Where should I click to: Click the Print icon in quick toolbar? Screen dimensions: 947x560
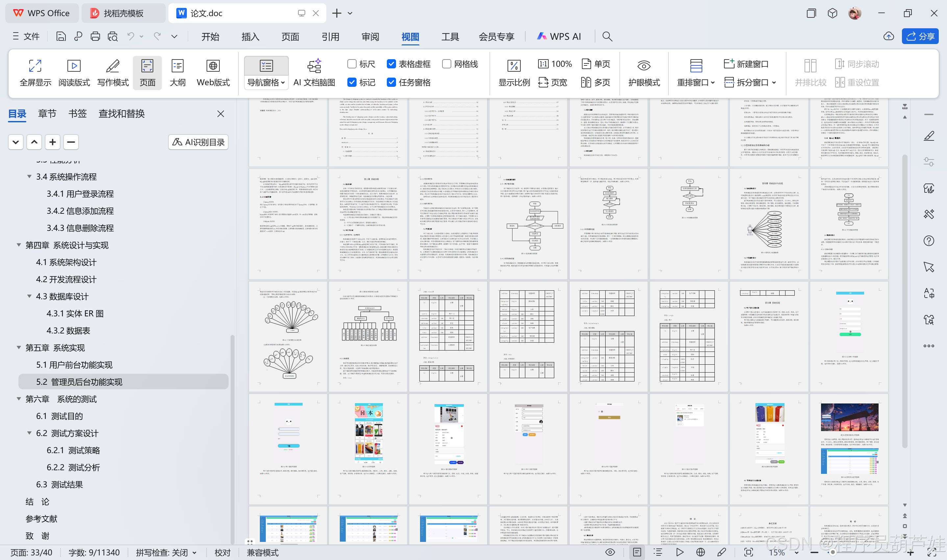tap(95, 36)
